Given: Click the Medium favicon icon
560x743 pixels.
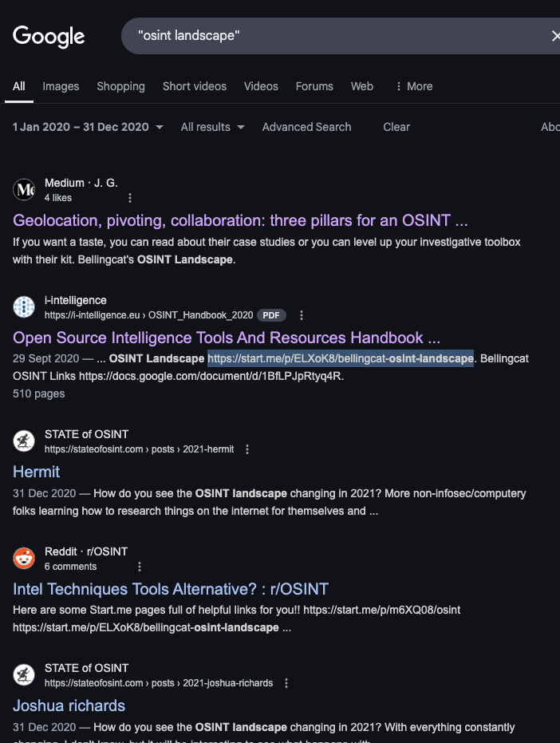Looking at the screenshot, I should click(24, 190).
